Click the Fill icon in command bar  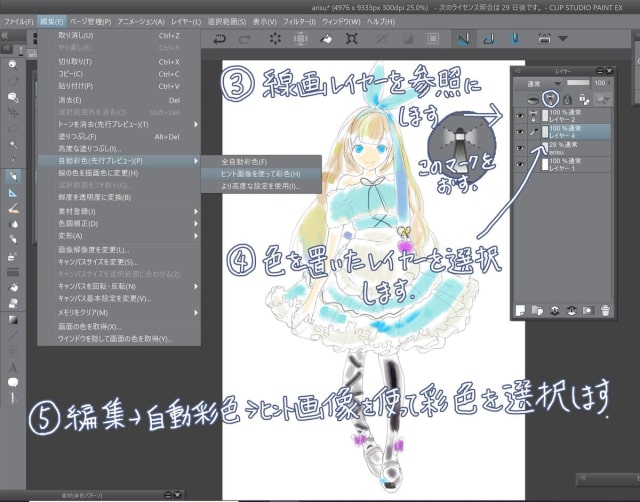(x=325, y=39)
